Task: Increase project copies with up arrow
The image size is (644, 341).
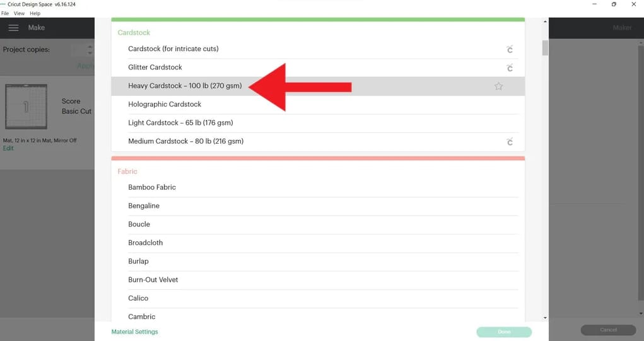Action: [x=90, y=47]
